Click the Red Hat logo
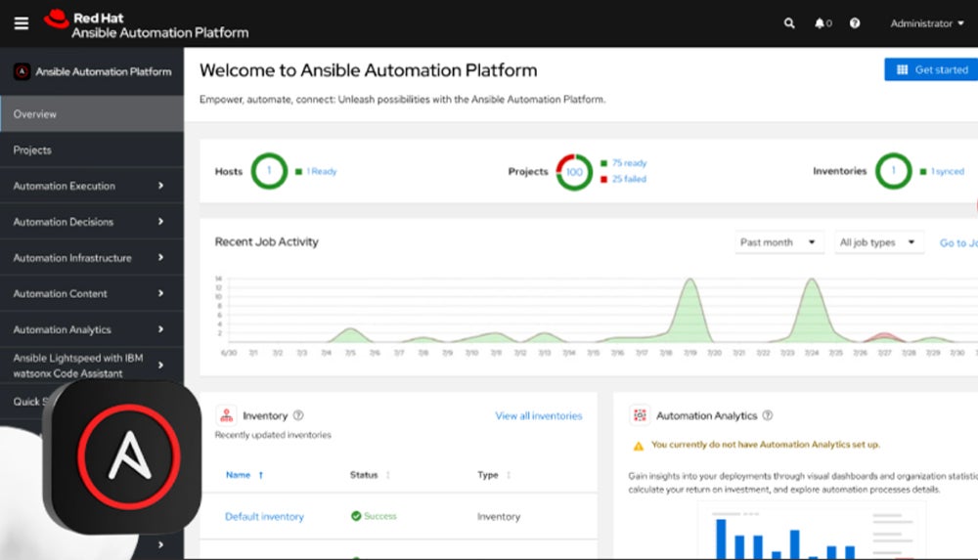The width and height of the screenshot is (978, 560). point(57,19)
